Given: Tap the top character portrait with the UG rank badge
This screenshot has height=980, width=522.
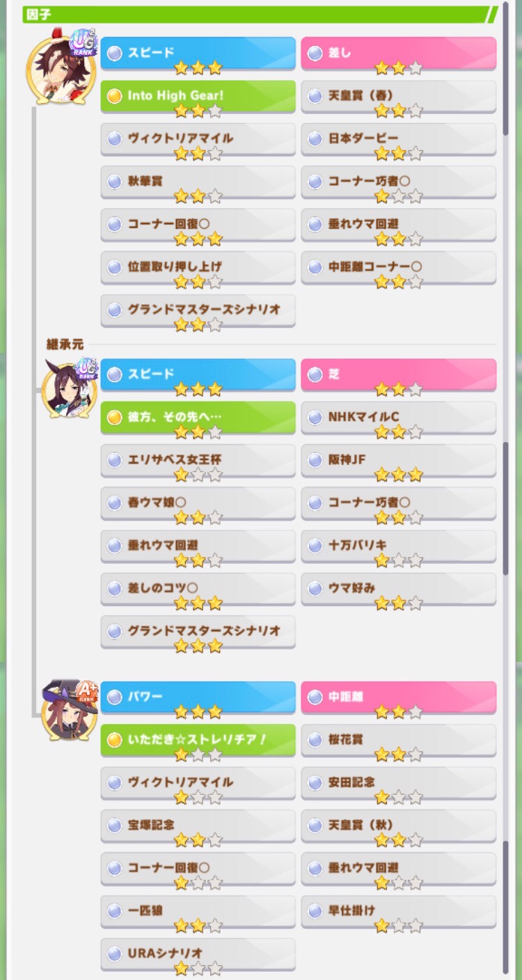Looking at the screenshot, I should click(61, 66).
